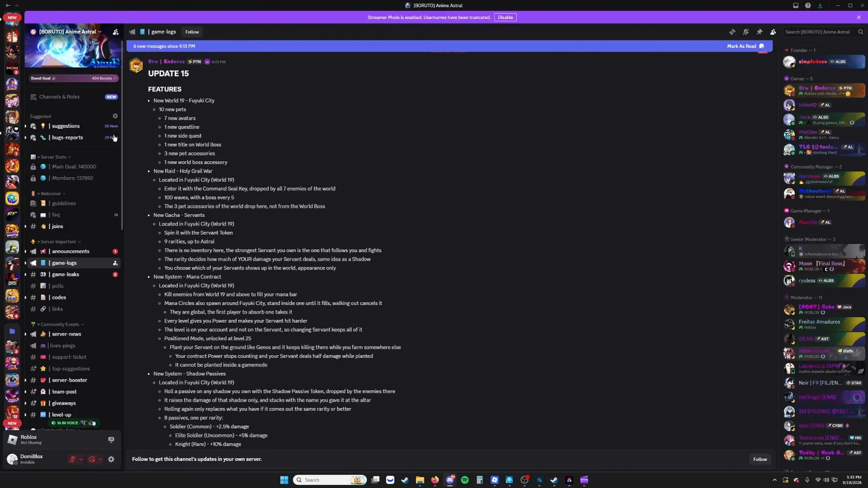Open notification settings bell icon
Image resolution: width=868 pixels, height=488 pixels.
(746, 32)
